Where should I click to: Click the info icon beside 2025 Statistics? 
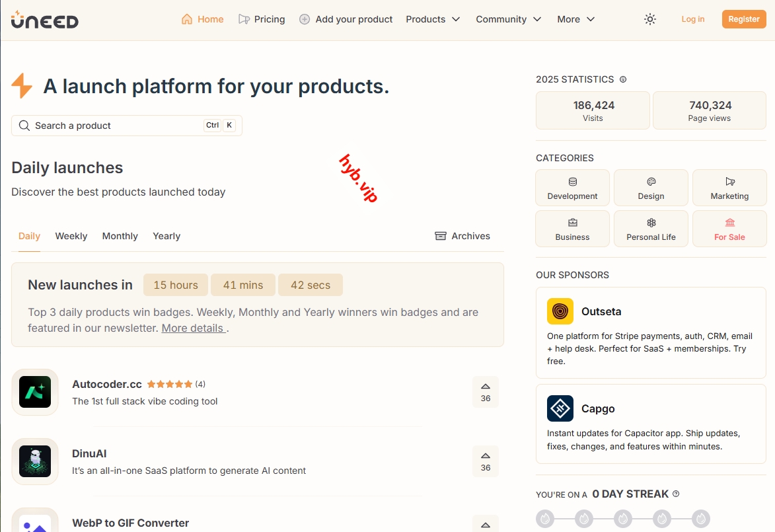click(x=623, y=79)
